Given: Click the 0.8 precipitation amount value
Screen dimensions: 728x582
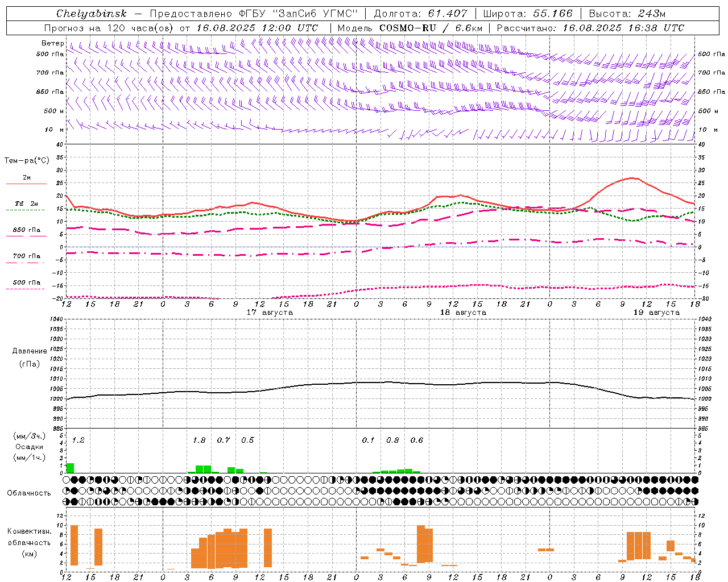Looking at the screenshot, I should tap(392, 440).
